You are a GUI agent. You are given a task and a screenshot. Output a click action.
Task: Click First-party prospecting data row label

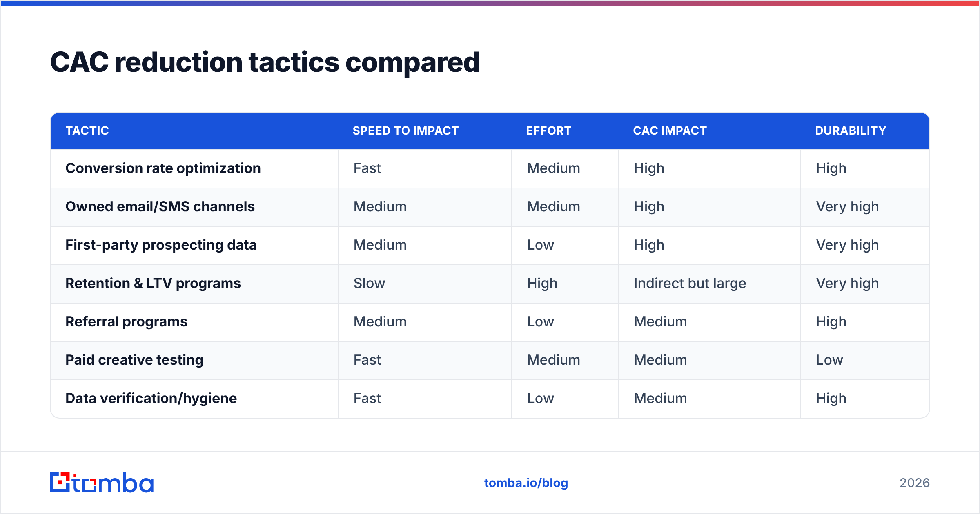[161, 245]
